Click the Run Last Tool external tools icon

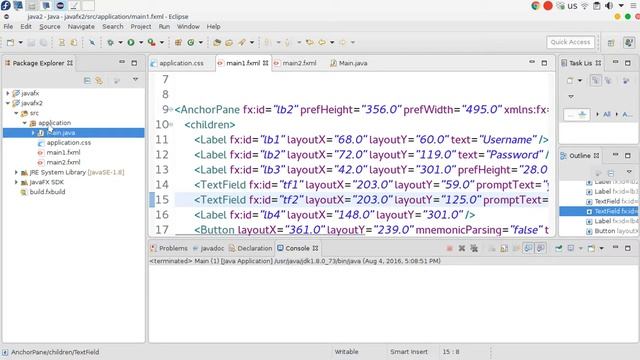pos(151,42)
